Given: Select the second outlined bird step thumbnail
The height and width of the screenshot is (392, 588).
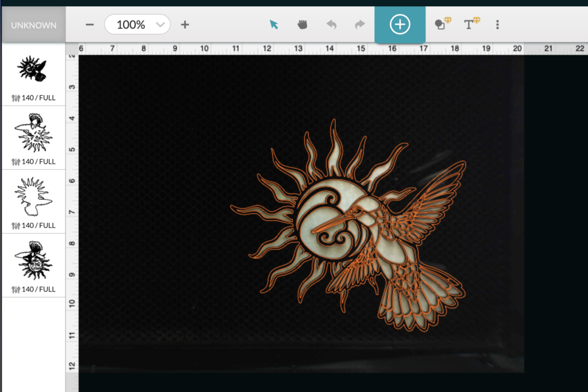Looking at the screenshot, I should (33, 133).
